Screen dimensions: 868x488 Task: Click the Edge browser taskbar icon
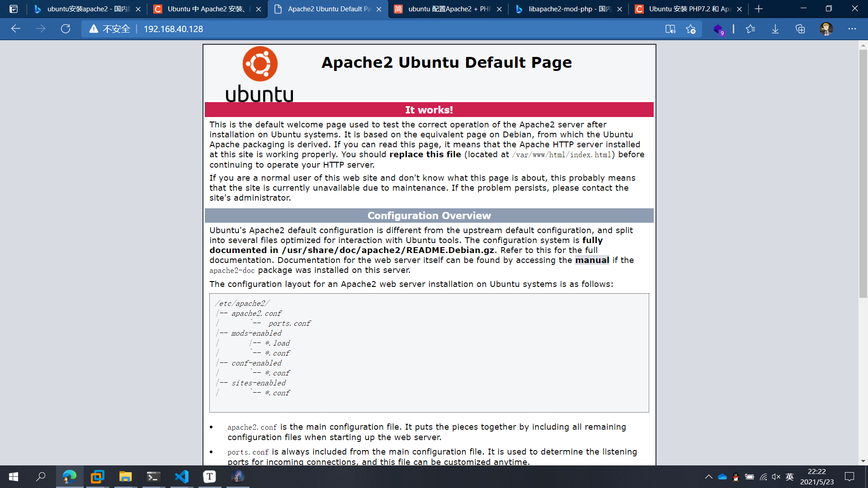coord(70,477)
